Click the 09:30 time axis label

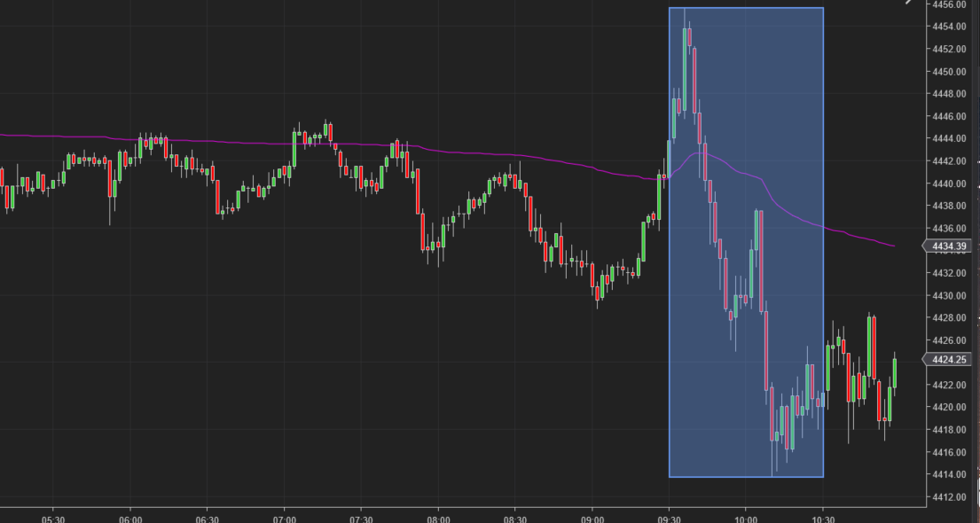(x=669, y=519)
